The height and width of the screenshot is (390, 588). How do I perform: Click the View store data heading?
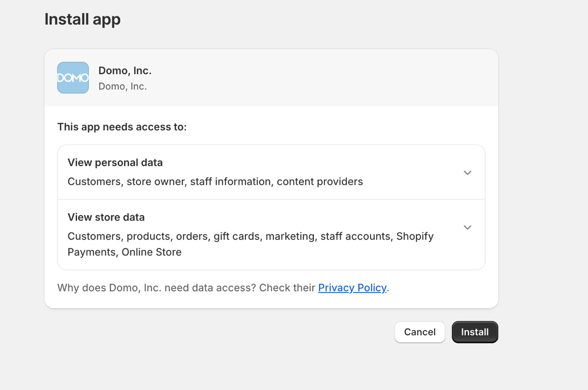pyautogui.click(x=106, y=217)
